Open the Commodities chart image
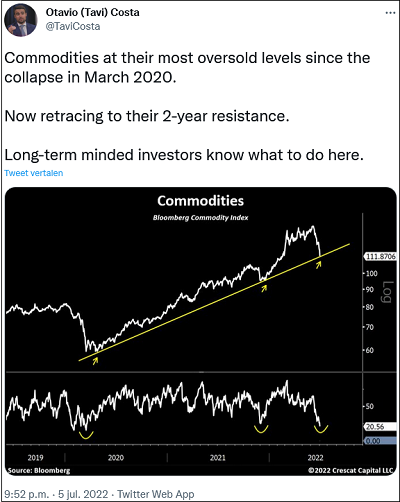The width and height of the screenshot is (400, 502). click(201, 331)
